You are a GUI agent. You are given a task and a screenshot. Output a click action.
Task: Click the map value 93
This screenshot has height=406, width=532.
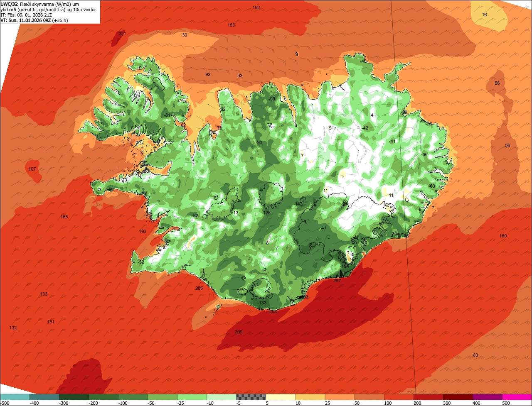[240, 76]
